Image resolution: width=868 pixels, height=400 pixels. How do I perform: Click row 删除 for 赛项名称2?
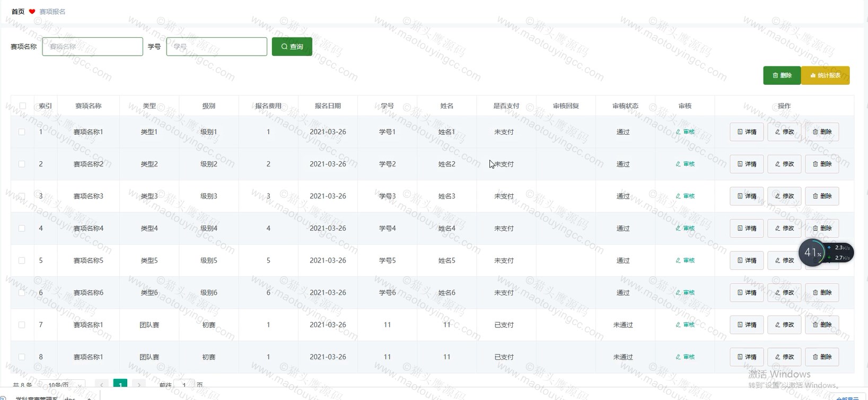coord(822,164)
